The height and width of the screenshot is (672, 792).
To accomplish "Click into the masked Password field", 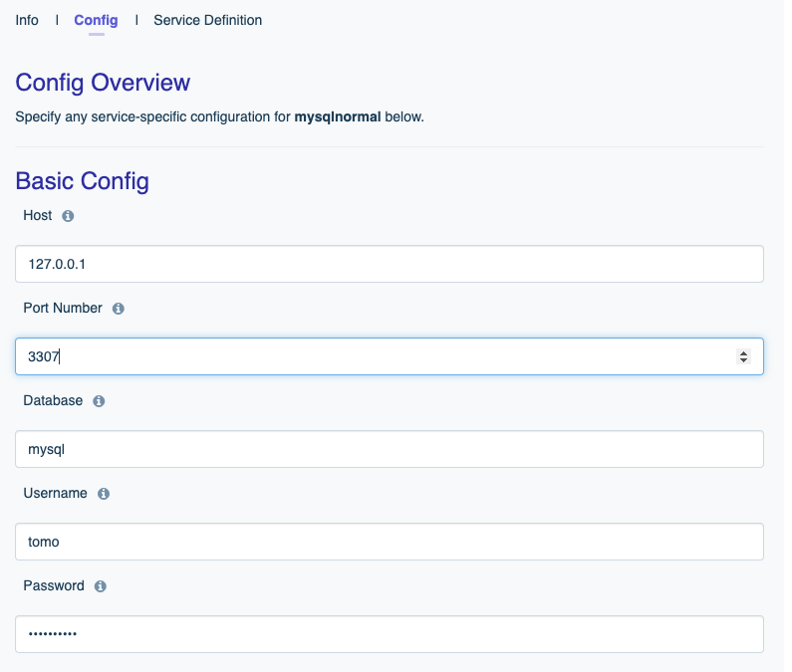I will pyautogui.click(x=389, y=634).
